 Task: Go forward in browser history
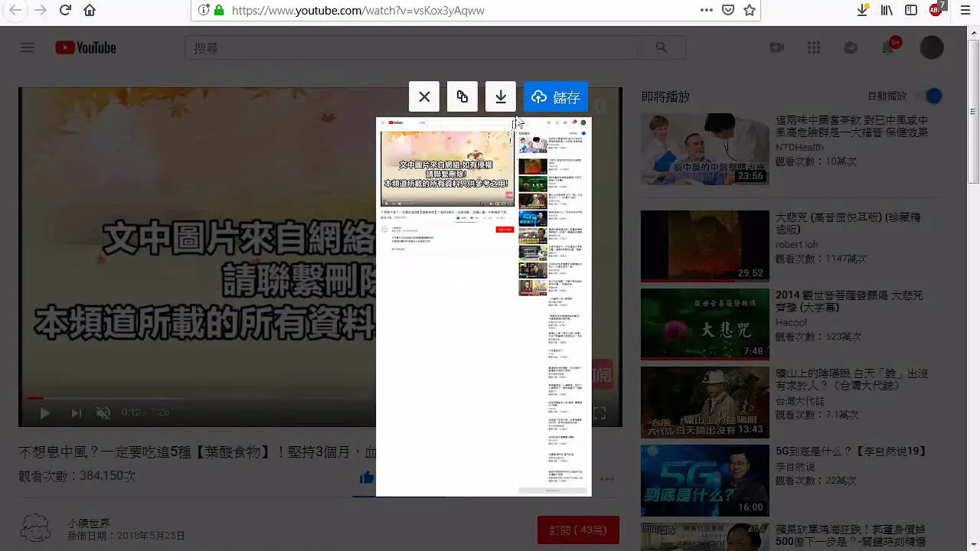pyautogui.click(x=40, y=10)
